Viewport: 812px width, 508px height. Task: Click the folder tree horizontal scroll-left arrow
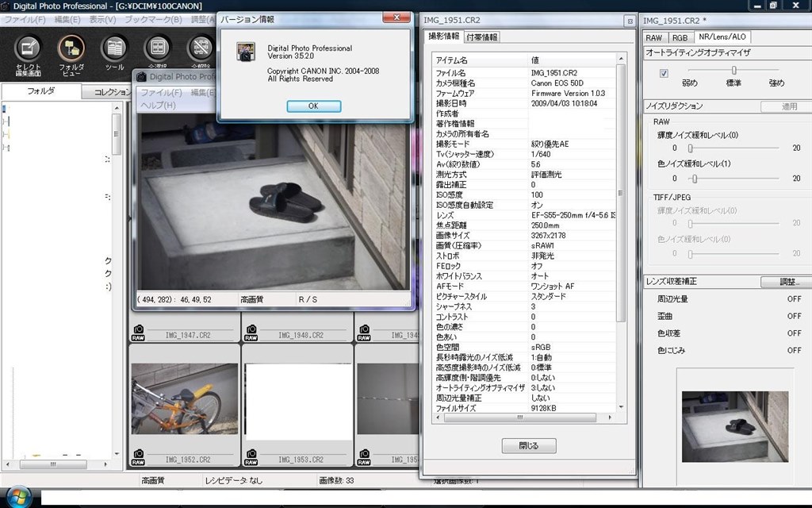tap(7, 464)
